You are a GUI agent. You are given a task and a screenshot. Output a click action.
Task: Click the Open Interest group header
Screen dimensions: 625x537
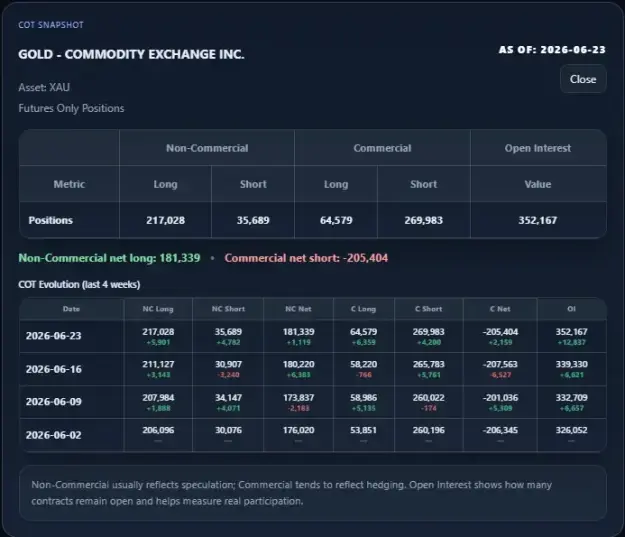click(538, 148)
